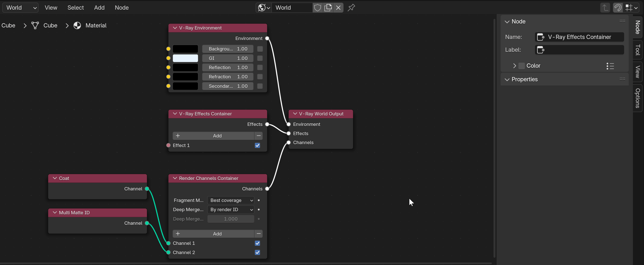Collapse the Render Channels Container node

[x=175, y=178]
